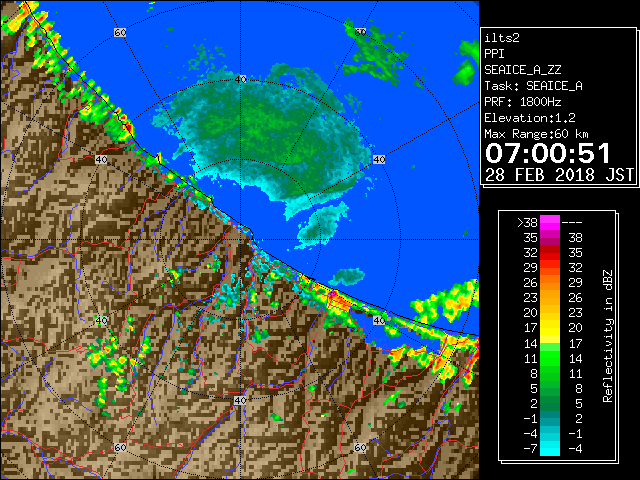Pick the cyan swatch beside '-7'
The height and width of the screenshot is (480, 640).
pyautogui.click(x=550, y=448)
